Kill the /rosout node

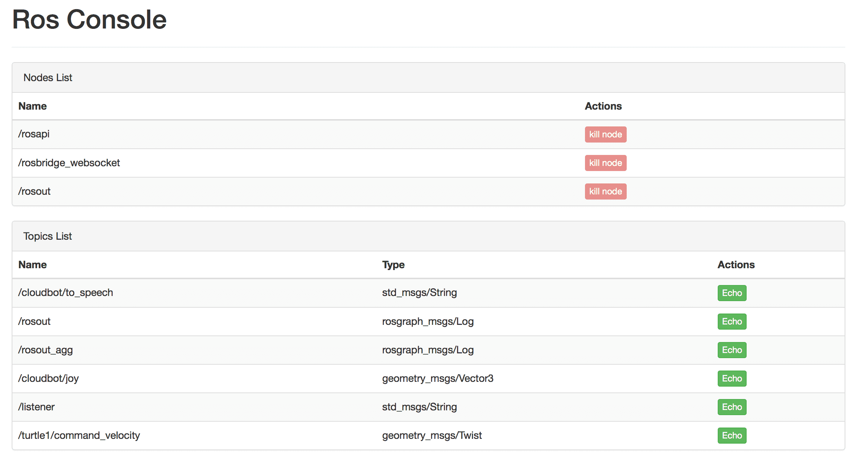(605, 191)
